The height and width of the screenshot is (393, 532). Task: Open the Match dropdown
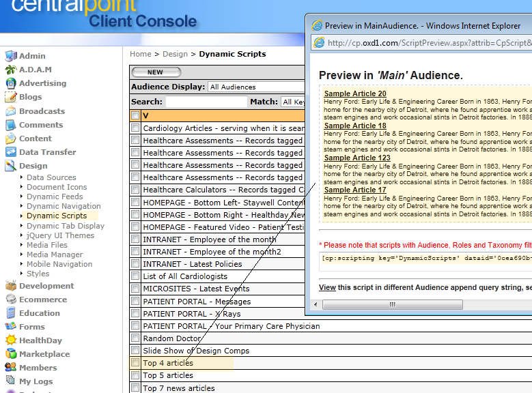pyautogui.click(x=294, y=102)
